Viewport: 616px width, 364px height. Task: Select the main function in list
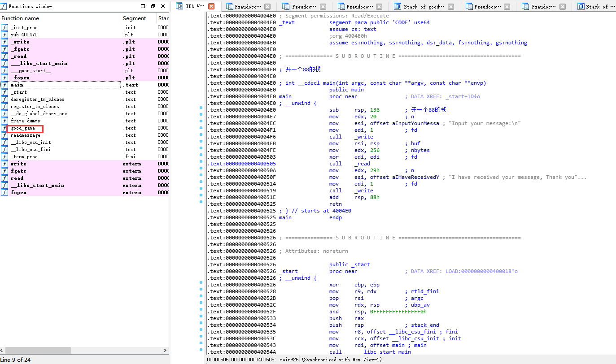pos(17,85)
